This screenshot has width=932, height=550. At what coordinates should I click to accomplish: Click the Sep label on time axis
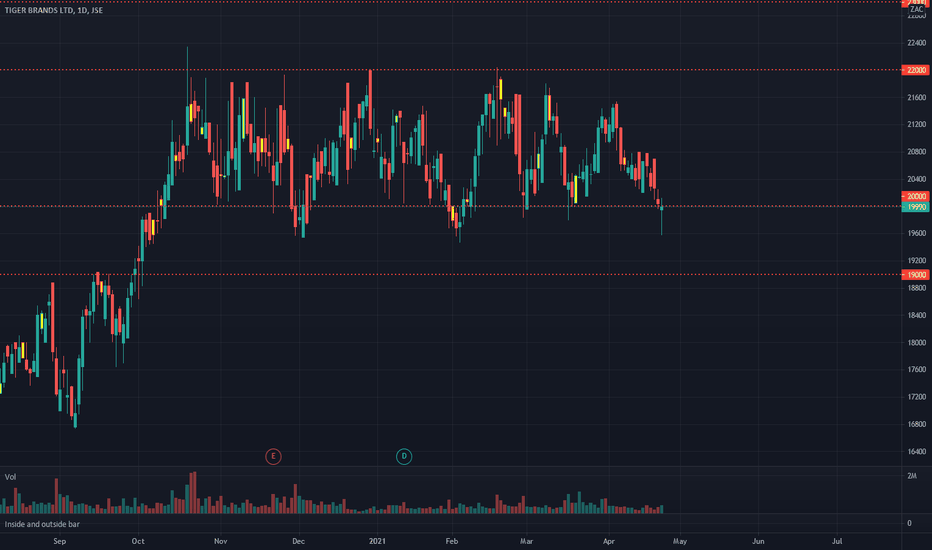pyautogui.click(x=59, y=541)
